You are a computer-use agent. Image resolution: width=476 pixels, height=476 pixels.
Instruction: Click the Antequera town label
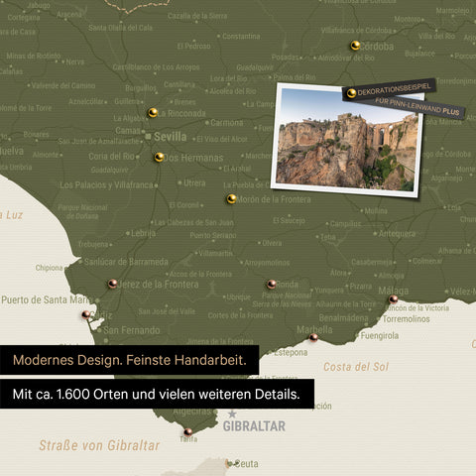397,234
